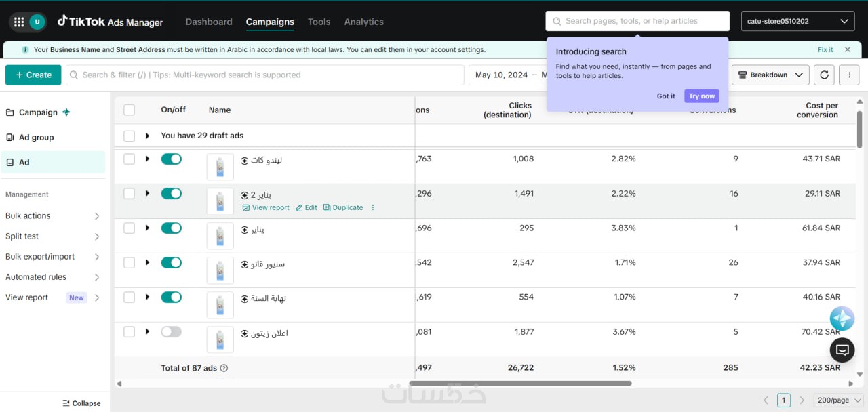Screen dimensions: 868x412
Task: Expand the 29 draft ads row
Action: [x=147, y=136]
